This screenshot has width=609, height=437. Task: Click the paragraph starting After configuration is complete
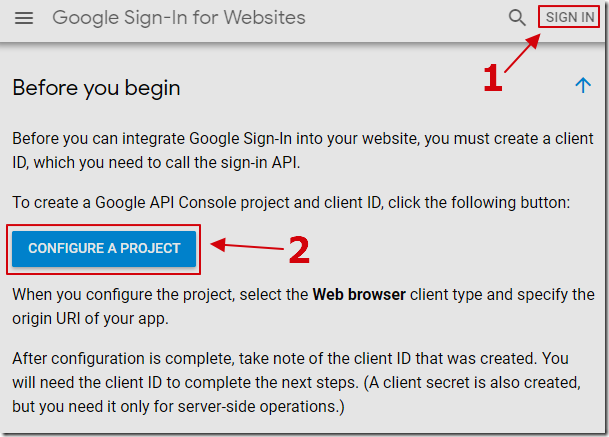tap(297, 383)
